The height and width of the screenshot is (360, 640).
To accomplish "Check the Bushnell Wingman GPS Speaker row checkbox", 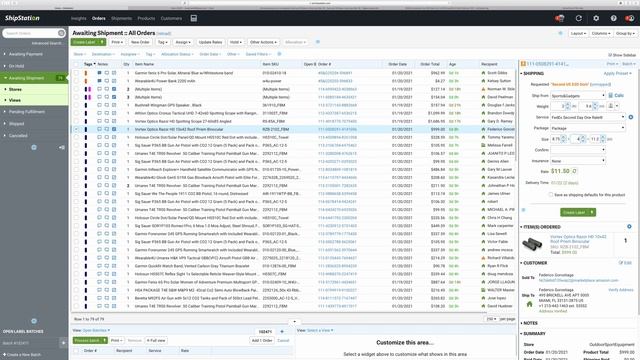I will [x=76, y=105].
